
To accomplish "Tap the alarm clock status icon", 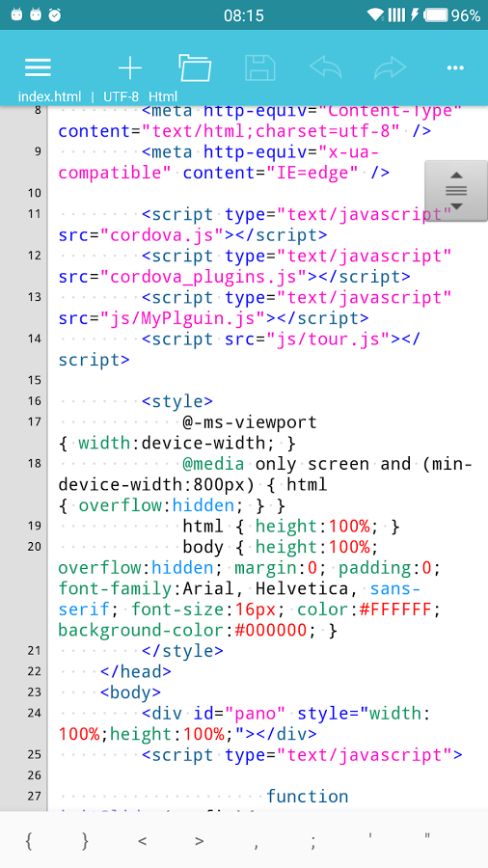I will (55, 14).
